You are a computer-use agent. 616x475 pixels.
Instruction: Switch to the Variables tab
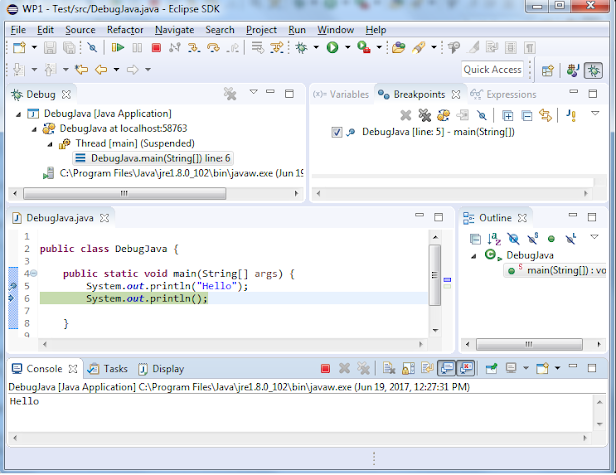(341, 95)
